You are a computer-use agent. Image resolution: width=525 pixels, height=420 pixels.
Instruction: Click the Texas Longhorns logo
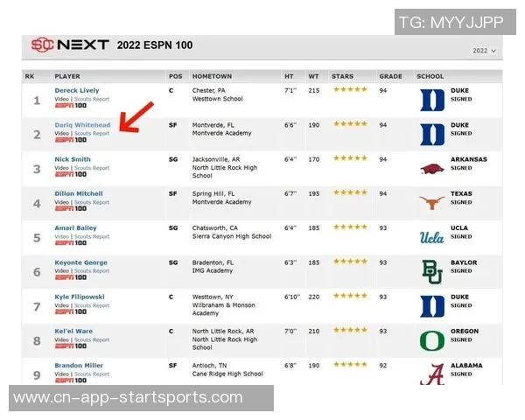(x=432, y=203)
